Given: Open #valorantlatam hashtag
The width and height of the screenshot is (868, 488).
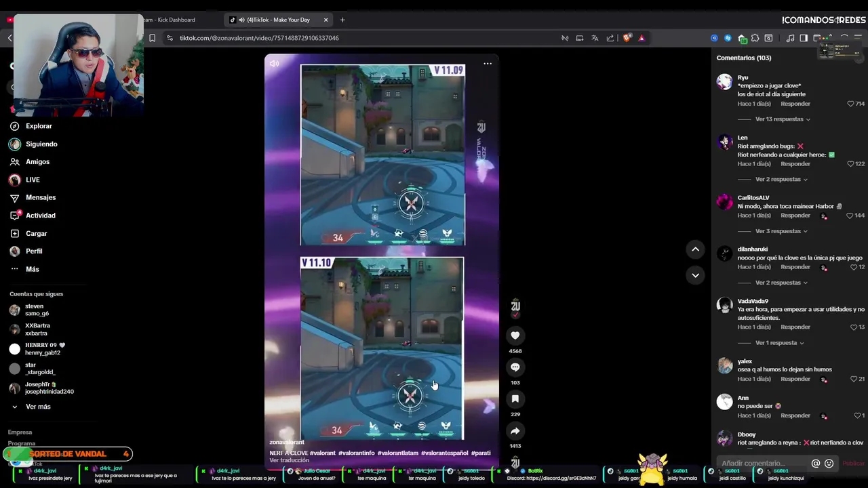Looking at the screenshot, I should 398,453.
